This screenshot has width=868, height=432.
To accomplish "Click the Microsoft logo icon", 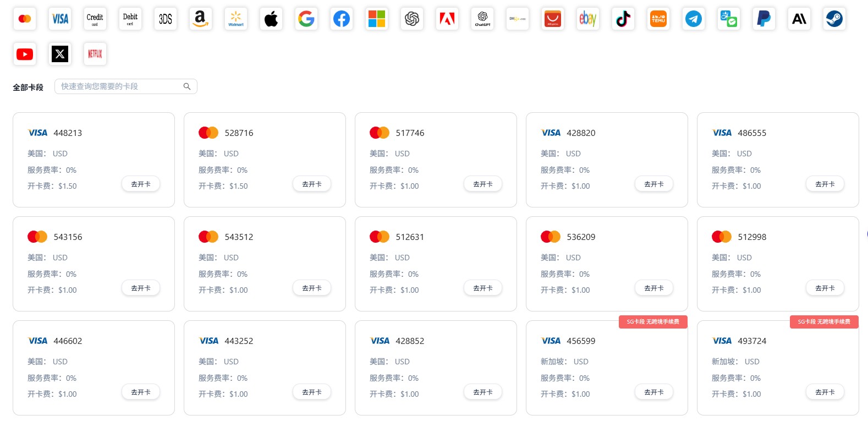I will point(377,19).
